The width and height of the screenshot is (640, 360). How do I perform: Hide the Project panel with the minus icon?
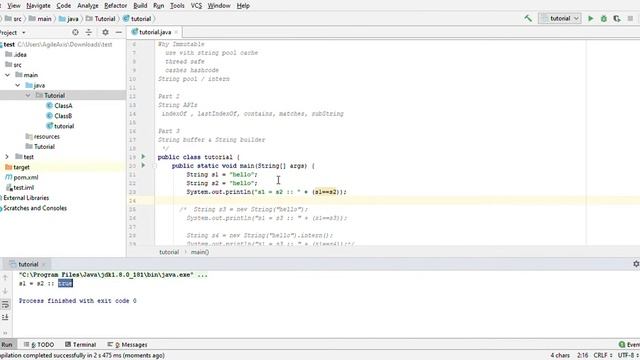coord(118,32)
